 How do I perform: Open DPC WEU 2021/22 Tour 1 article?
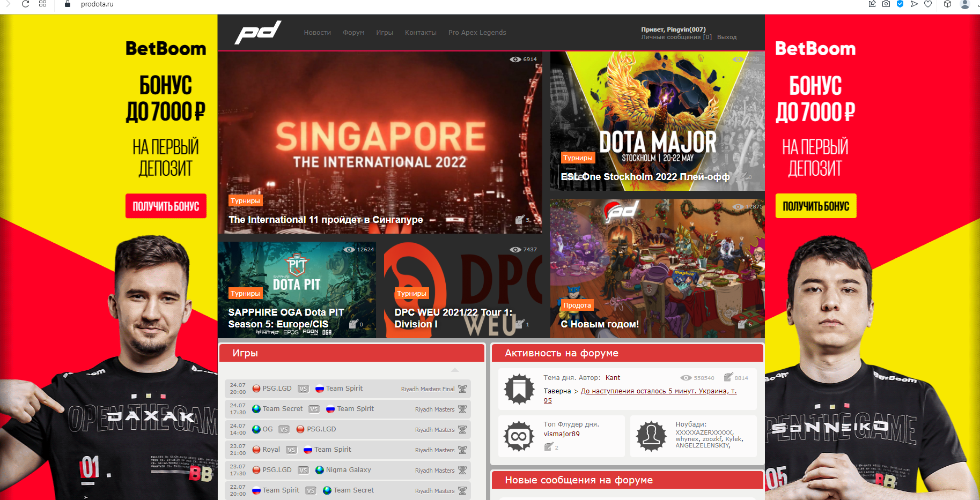click(453, 318)
